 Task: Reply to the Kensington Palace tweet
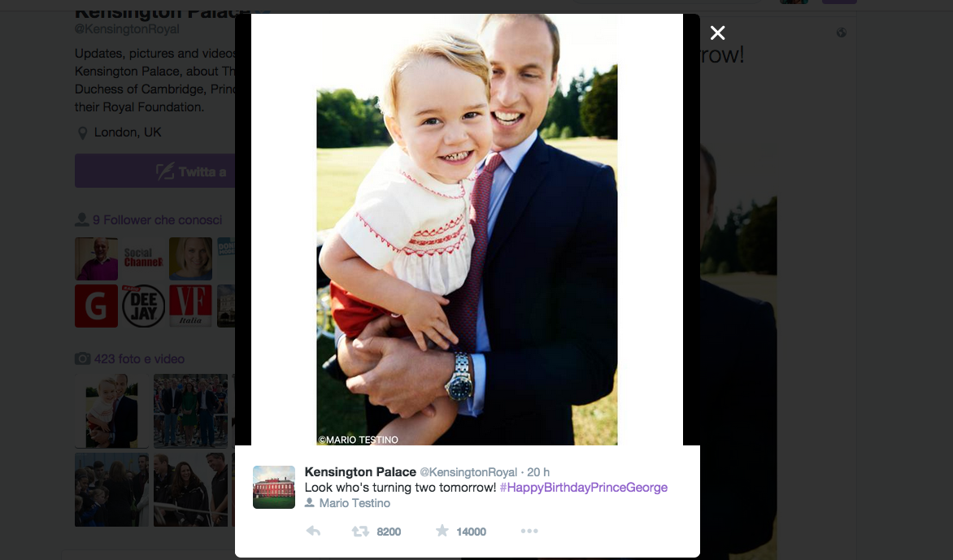point(313,532)
